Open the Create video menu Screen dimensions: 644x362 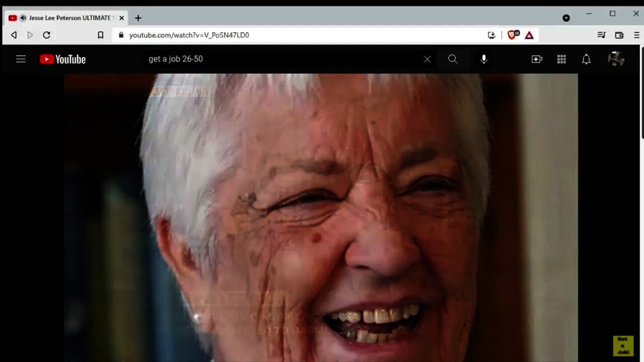(537, 59)
